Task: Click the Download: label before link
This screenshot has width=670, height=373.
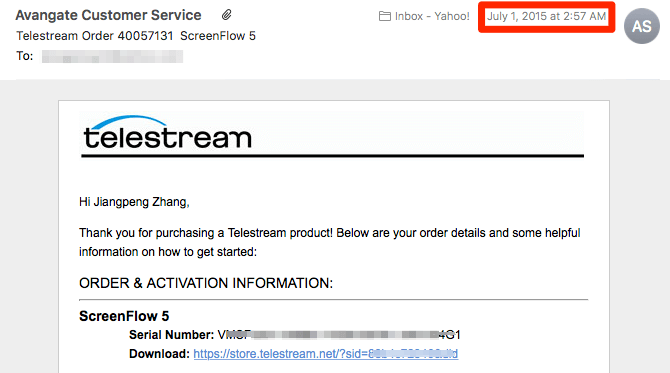Action: coord(159,354)
